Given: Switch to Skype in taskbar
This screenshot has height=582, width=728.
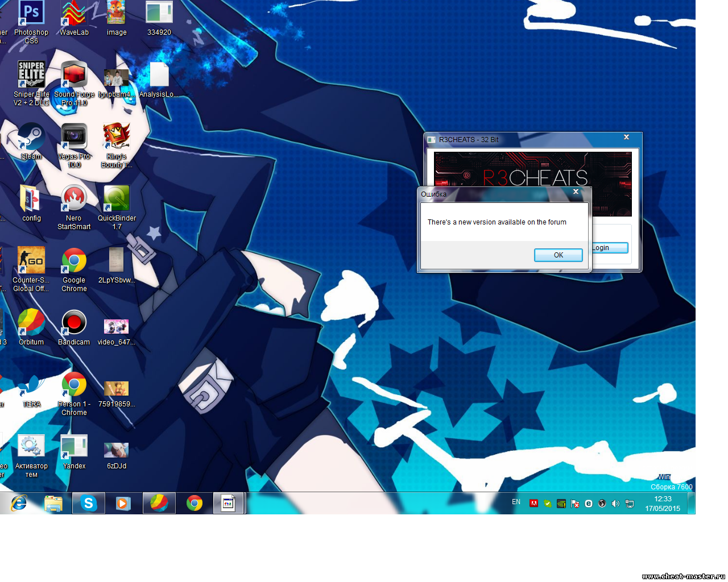Looking at the screenshot, I should click(89, 503).
